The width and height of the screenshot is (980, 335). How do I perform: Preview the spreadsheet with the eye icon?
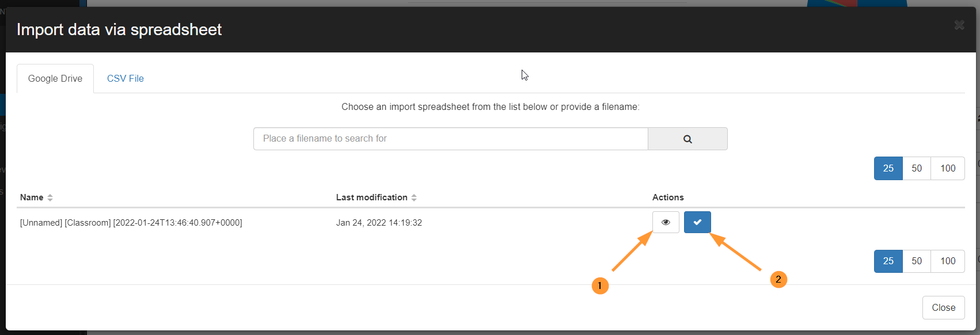point(666,222)
